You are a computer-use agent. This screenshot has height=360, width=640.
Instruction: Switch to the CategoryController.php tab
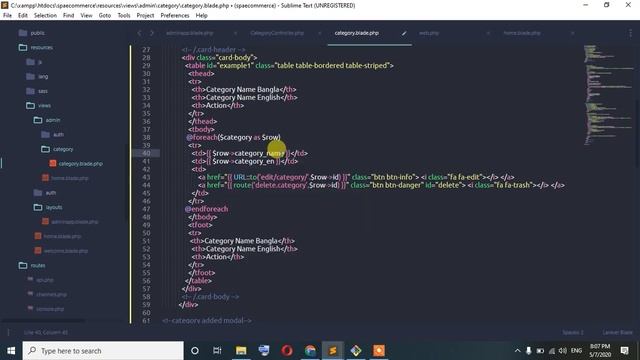(x=277, y=33)
